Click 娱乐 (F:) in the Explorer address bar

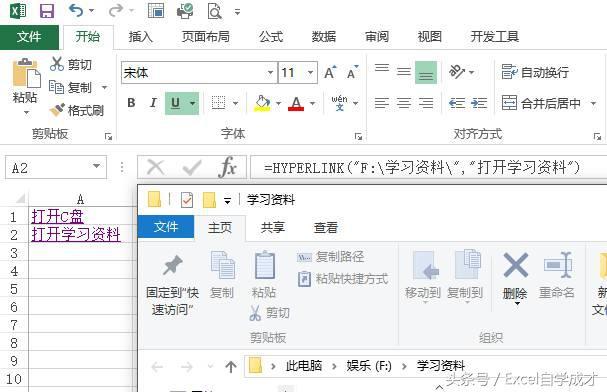point(369,366)
